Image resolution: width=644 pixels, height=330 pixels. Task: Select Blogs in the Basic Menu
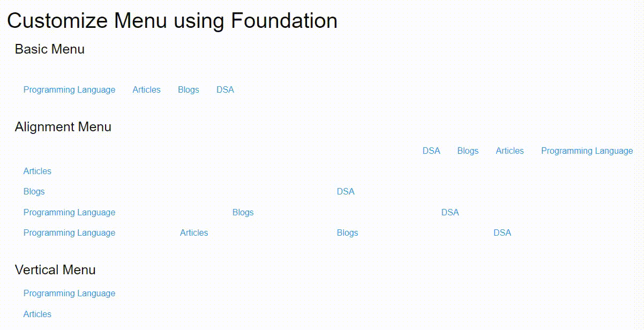point(188,90)
